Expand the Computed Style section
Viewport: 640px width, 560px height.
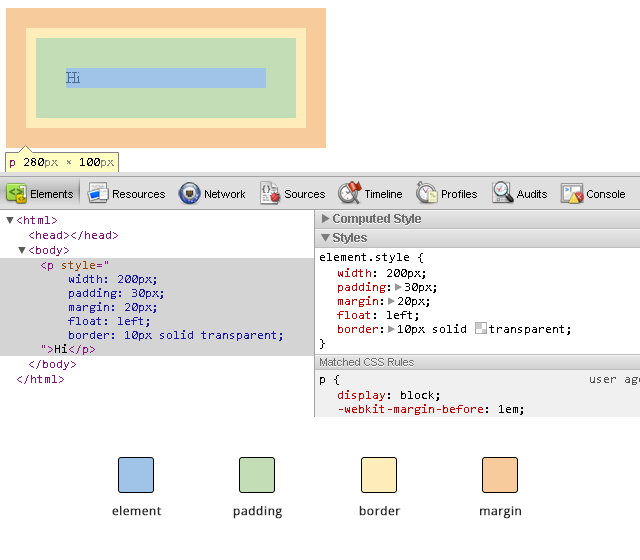tap(325, 218)
